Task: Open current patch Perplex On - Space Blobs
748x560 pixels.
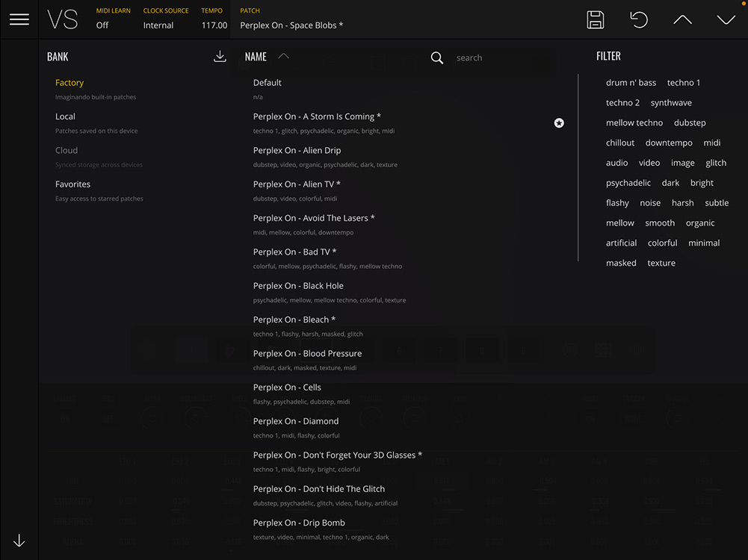Action: (291, 25)
